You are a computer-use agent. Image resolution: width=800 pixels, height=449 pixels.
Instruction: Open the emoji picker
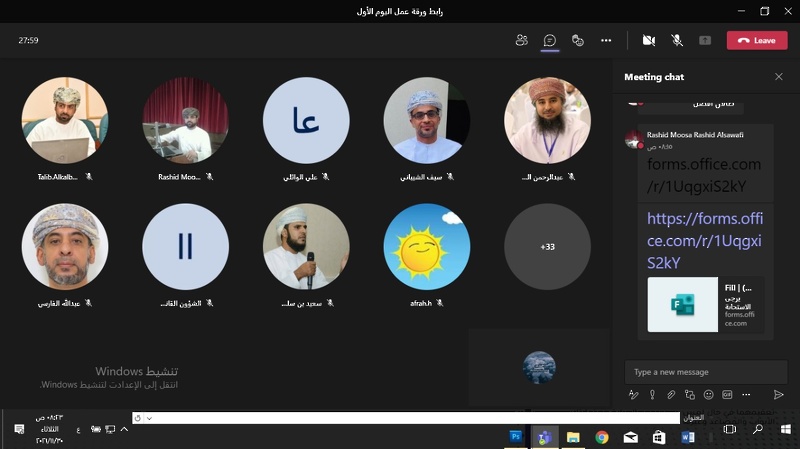tap(708, 394)
